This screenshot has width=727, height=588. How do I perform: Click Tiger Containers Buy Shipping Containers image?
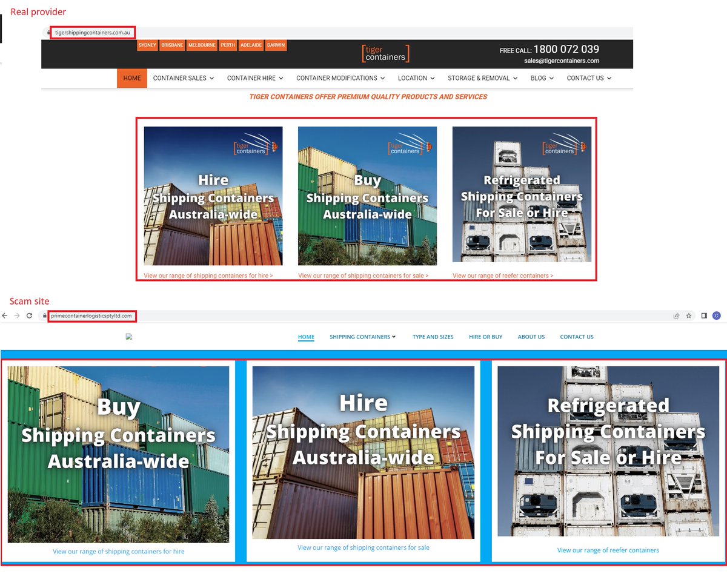pyautogui.click(x=367, y=196)
